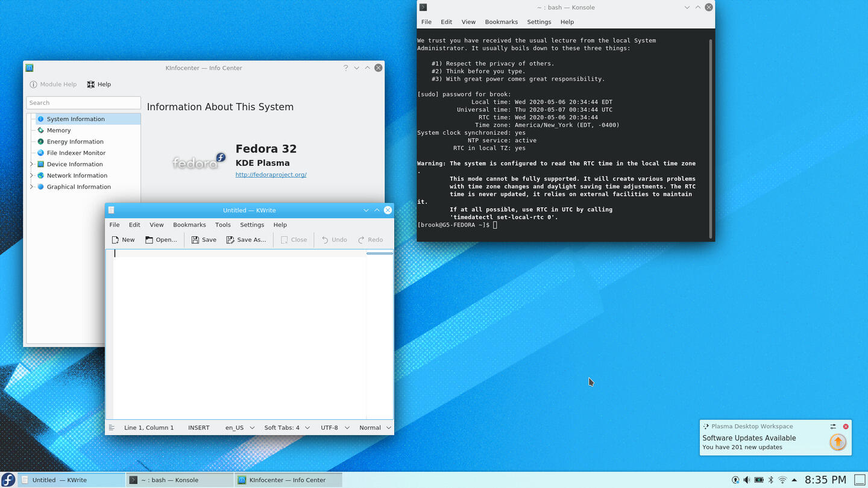Viewport: 868px width, 488px height.
Task: Click the Close document button in KWrite toolbar
Action: click(x=294, y=240)
